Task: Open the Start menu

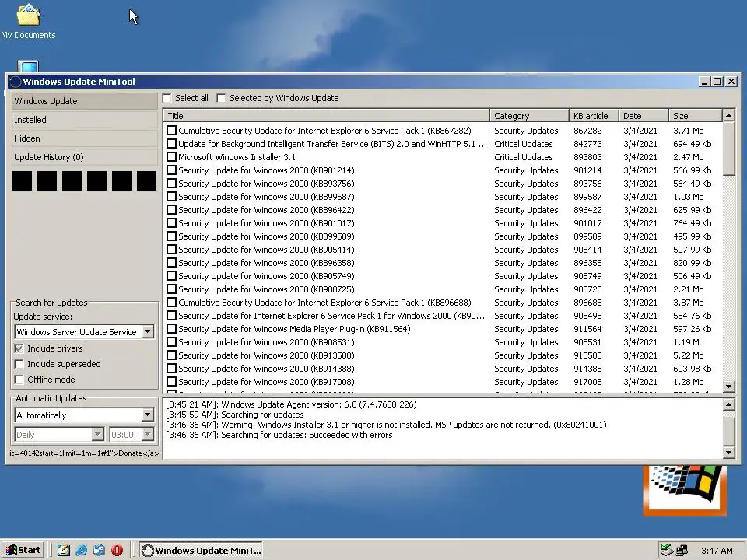Action: [x=23, y=550]
